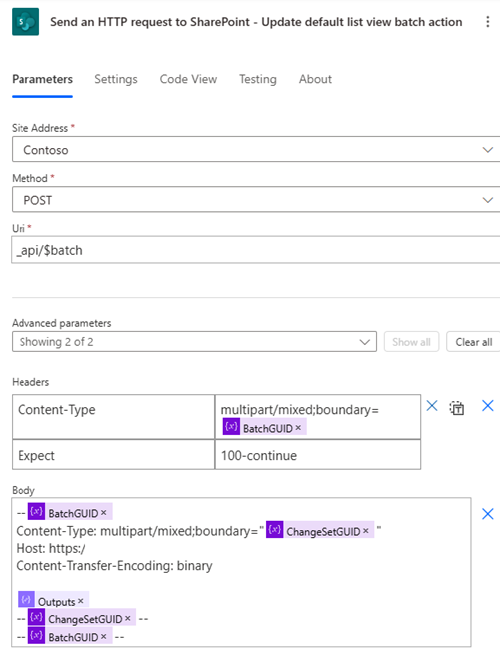Click the 100-continue header value cell
500x649 pixels.
(318, 454)
